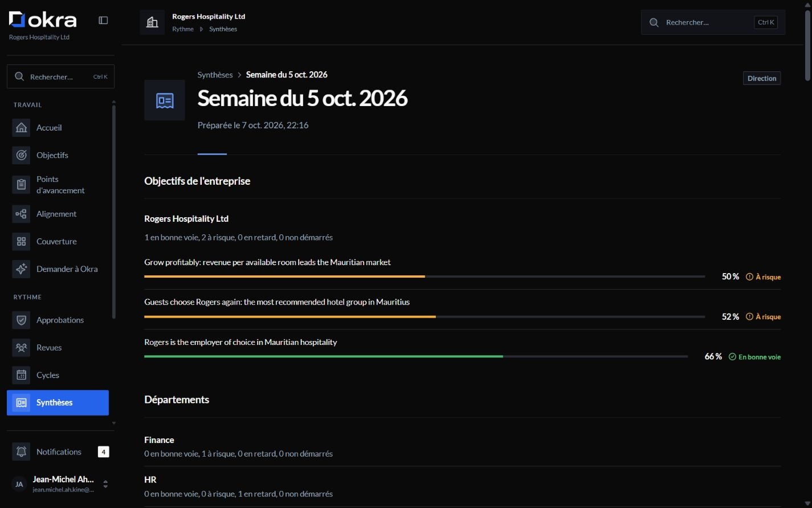
Task: Open the Revues people icon
Action: [x=21, y=347]
